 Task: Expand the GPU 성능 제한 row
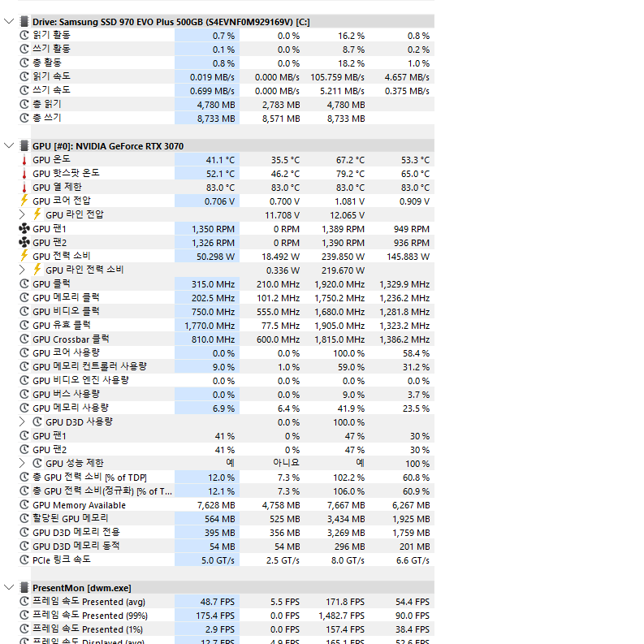(x=22, y=463)
